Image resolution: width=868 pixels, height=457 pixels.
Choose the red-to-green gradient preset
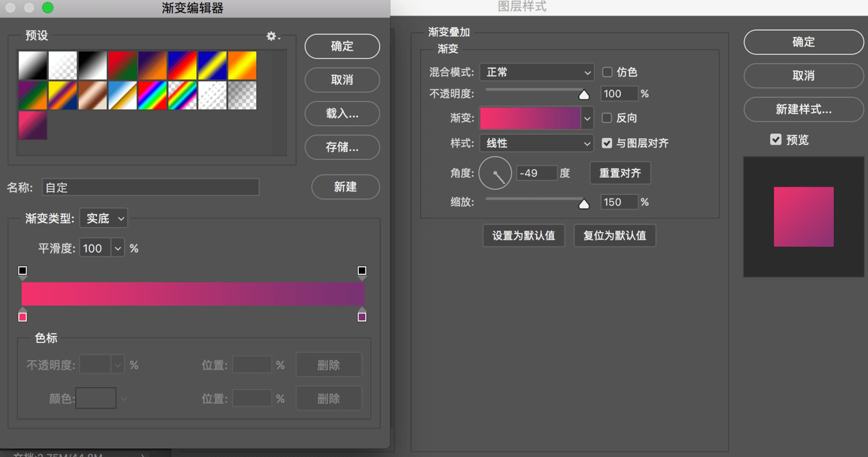(x=123, y=66)
